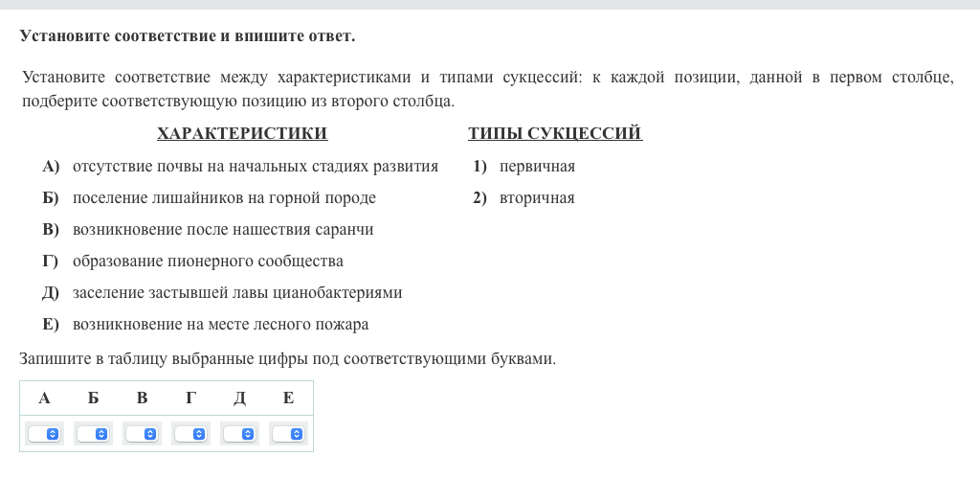Screen dimensions: 980x478
Task: Click statement А about отсутствие почвы
Action: [255, 167]
